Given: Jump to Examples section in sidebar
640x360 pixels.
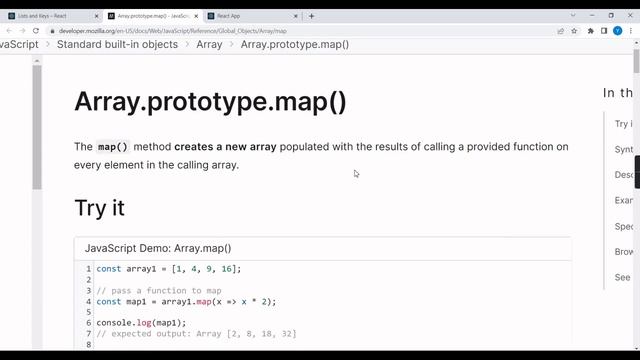Looking at the screenshot, I should click(x=624, y=200).
